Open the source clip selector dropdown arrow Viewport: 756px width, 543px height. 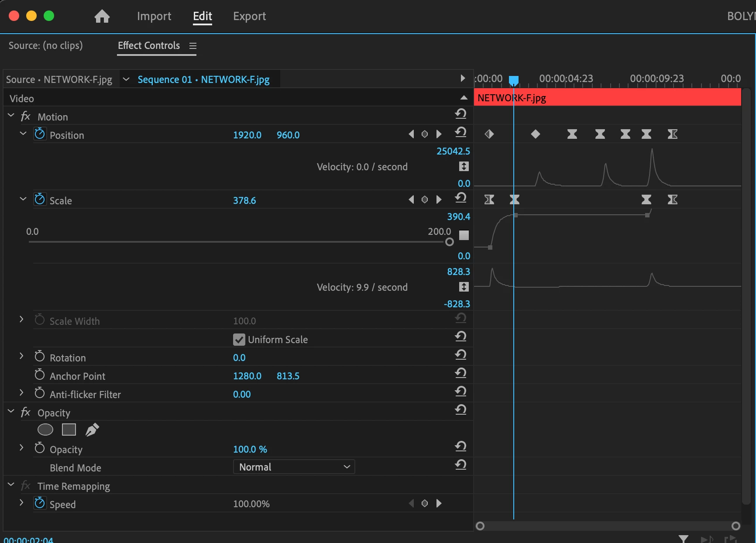[x=126, y=79]
